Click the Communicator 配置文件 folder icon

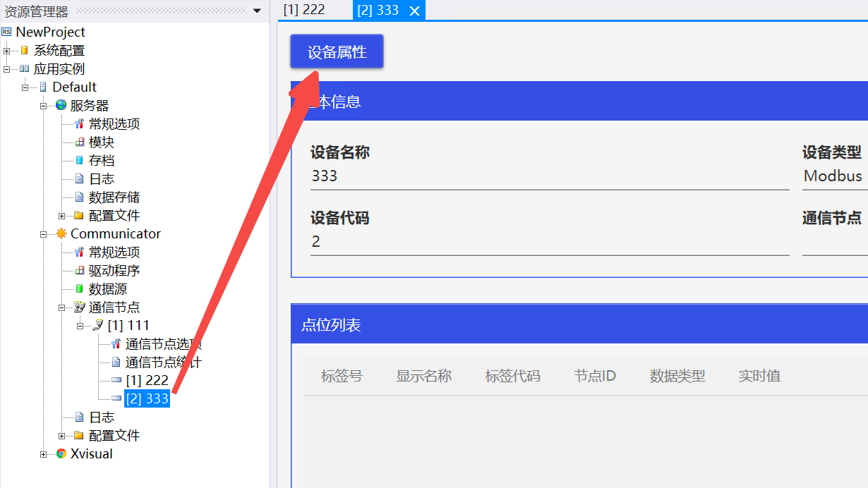79,435
